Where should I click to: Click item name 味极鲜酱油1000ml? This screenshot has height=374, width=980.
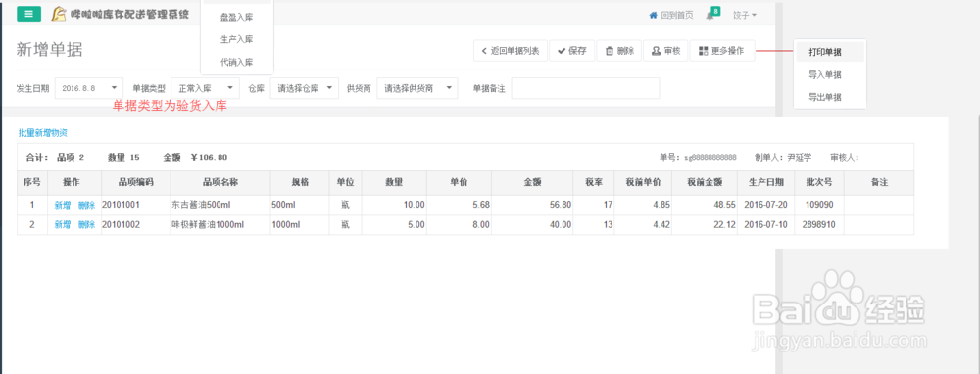click(x=220, y=225)
